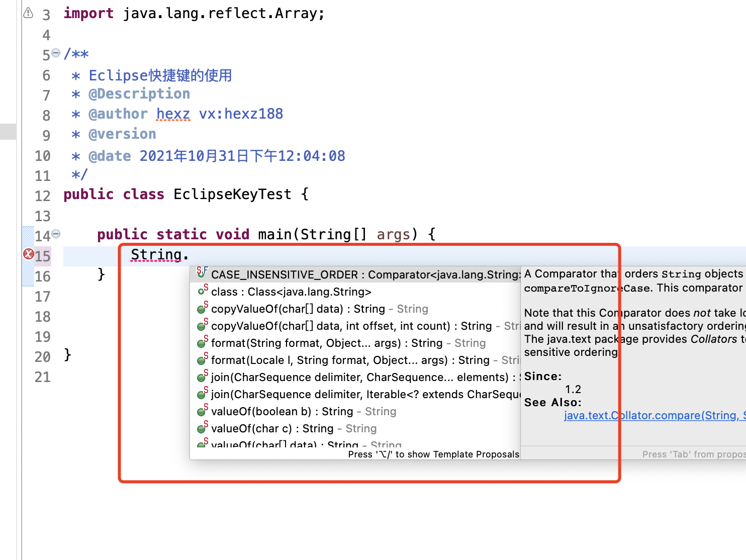Collapse the main method fold at line 14

(56, 234)
